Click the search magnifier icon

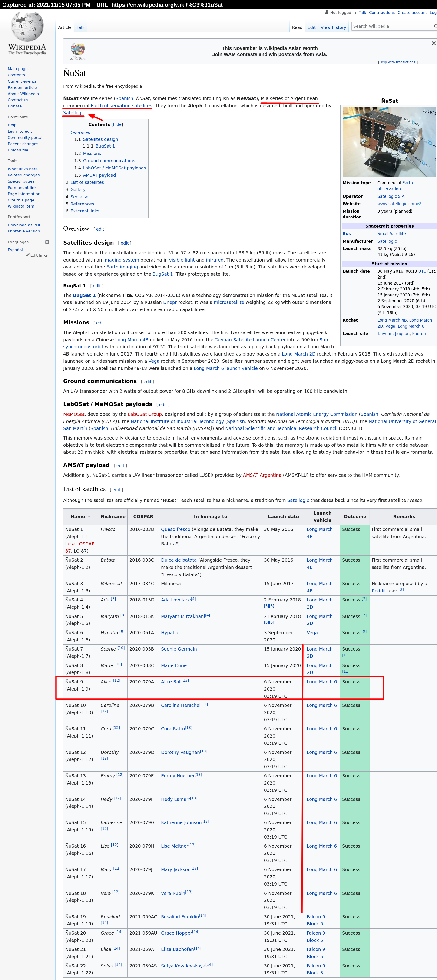coord(435,26)
